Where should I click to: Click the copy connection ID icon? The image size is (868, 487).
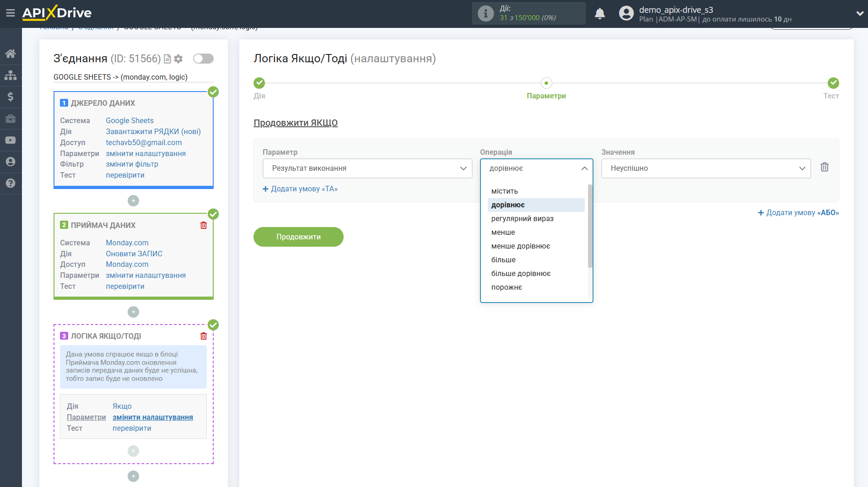pos(167,59)
